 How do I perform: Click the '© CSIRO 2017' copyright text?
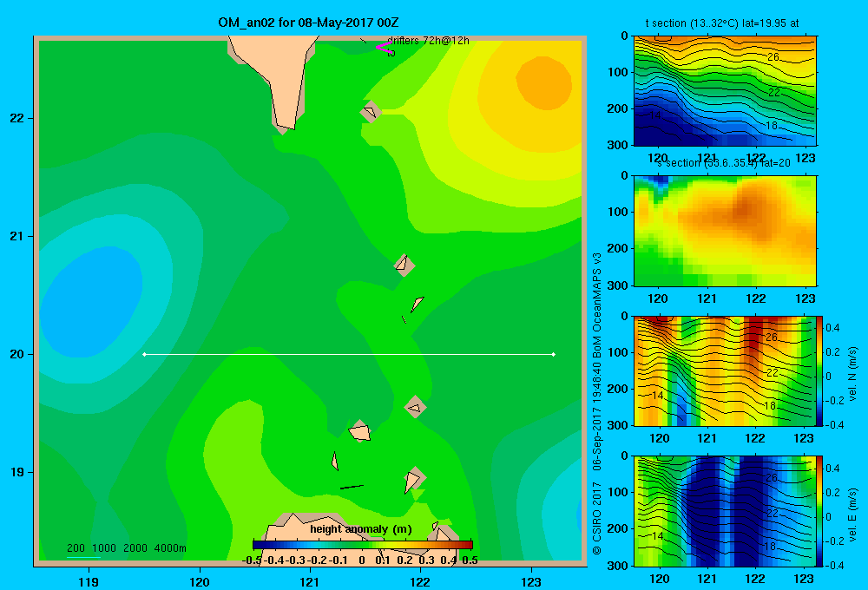[597, 518]
